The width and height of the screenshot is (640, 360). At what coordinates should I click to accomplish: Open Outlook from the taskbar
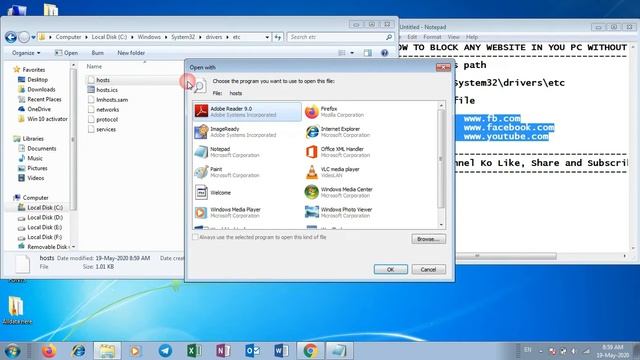click(x=252, y=351)
